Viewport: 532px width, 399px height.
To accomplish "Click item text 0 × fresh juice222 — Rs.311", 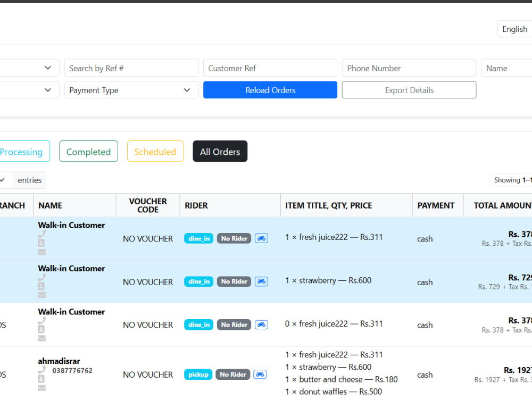I will (334, 323).
